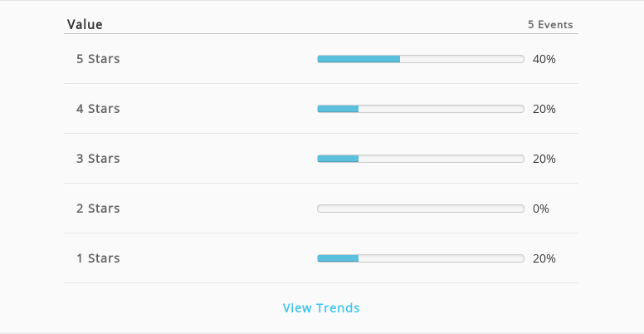Image resolution: width=644 pixels, height=334 pixels.
Task: Select the 2 Stars row label
Action: point(98,209)
